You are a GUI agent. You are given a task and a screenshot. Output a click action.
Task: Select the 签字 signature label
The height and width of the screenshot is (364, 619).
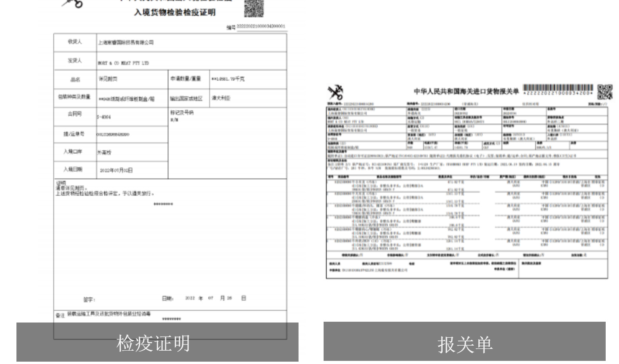[x=89, y=300]
